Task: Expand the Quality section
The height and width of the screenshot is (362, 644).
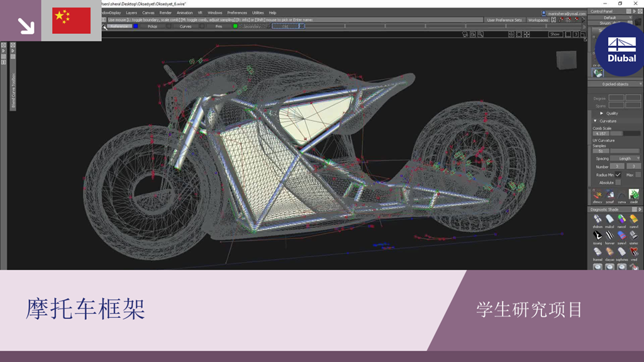Action: click(602, 113)
